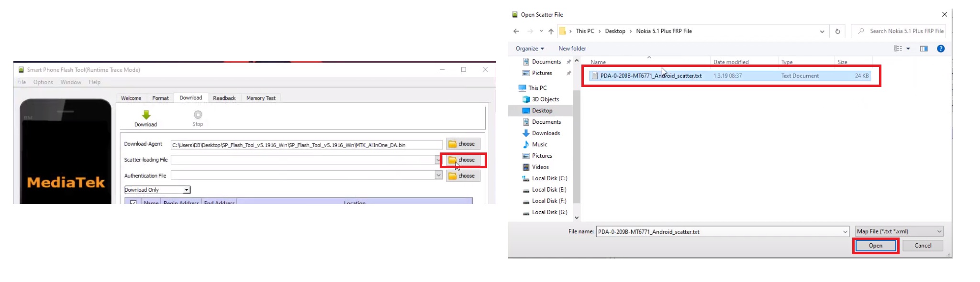Choose Scatter-loading File via folder button
The image size is (980, 282).
pos(463,160)
